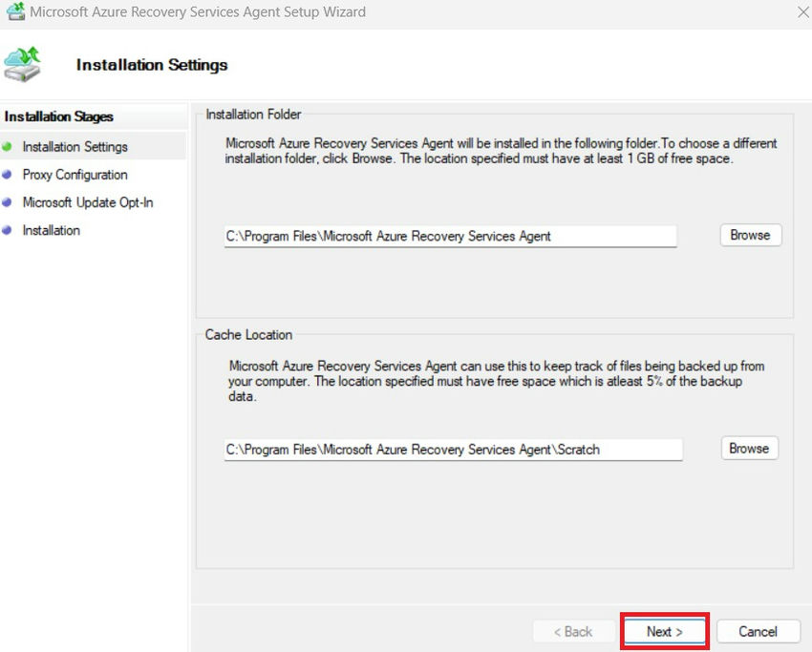Select the Microsoft Update Opt-In stage
The height and width of the screenshot is (652, 812).
point(88,202)
